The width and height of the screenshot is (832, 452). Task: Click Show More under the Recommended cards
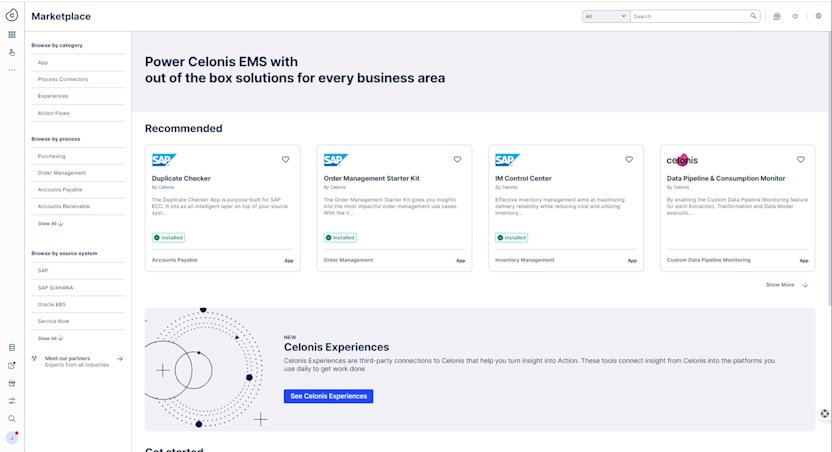[787, 285]
